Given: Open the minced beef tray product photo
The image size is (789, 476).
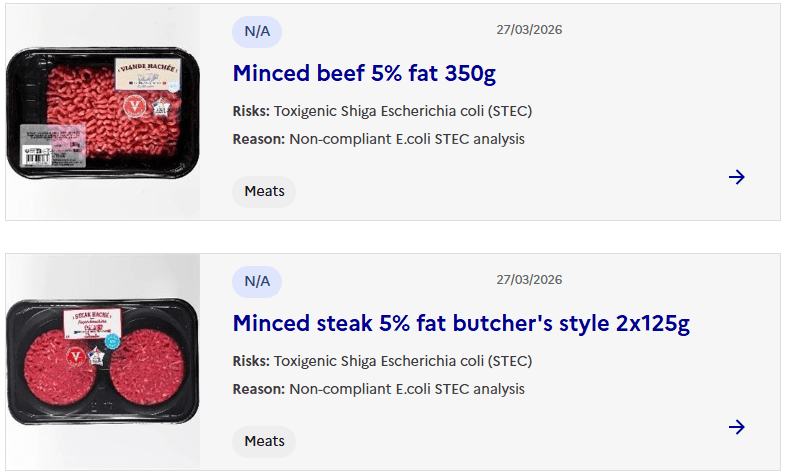Looking at the screenshot, I should click(102, 112).
